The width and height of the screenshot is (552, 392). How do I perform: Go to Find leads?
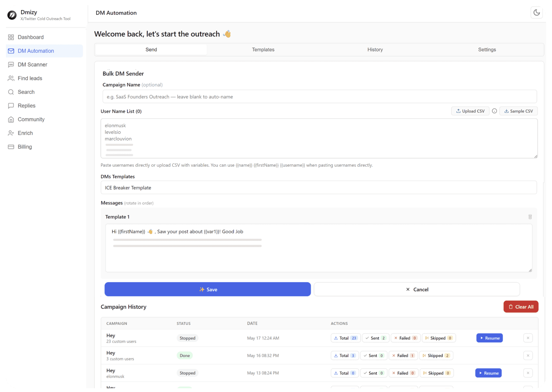coord(44,78)
